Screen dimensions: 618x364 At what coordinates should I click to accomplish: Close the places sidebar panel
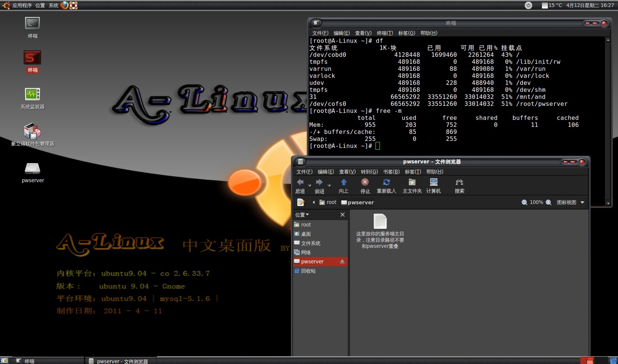(342, 215)
